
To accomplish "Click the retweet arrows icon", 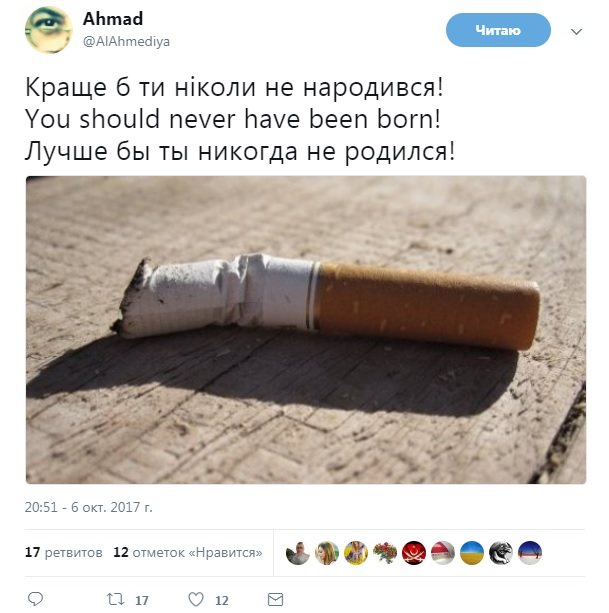I will (x=115, y=599).
